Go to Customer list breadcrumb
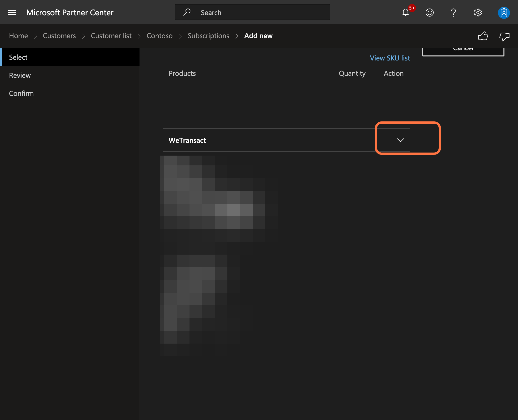This screenshot has height=420, width=518. click(x=111, y=36)
